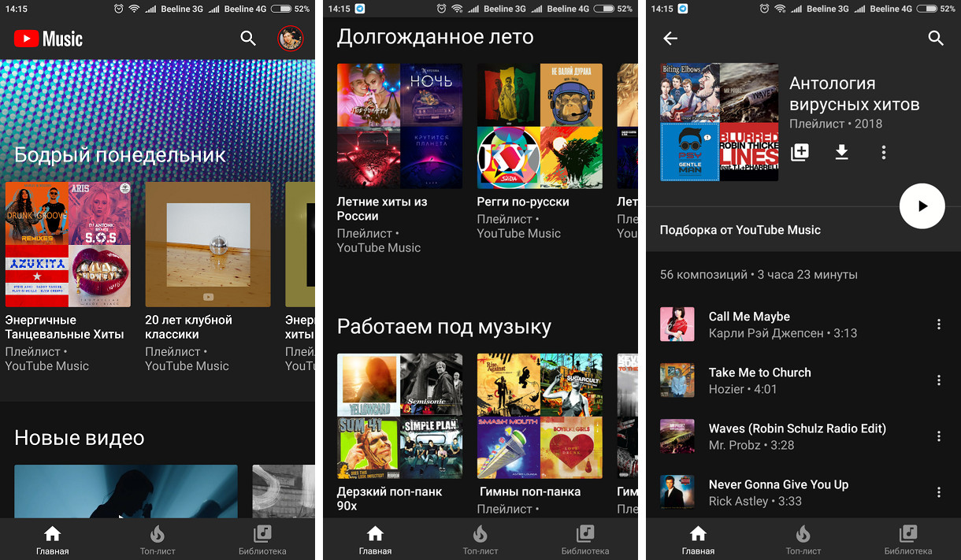Tap the 'Rick Astley • 3:33' artist line
Image resolution: width=961 pixels, height=560 pixels.
pos(755,501)
